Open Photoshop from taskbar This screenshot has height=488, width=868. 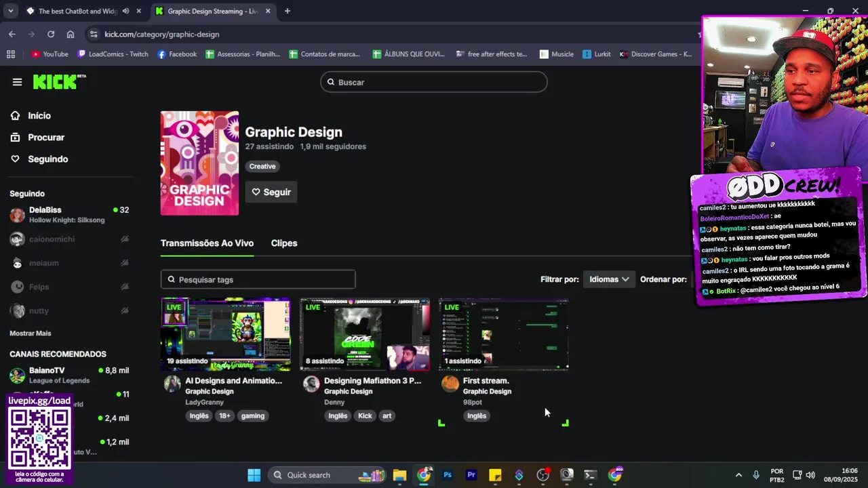click(x=448, y=475)
